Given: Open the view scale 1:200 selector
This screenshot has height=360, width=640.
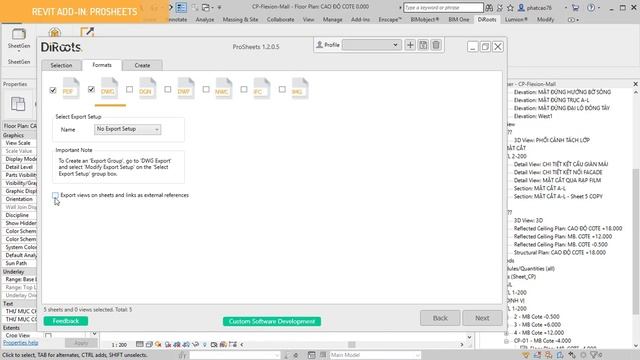Looking at the screenshot, I should click(x=119, y=345).
